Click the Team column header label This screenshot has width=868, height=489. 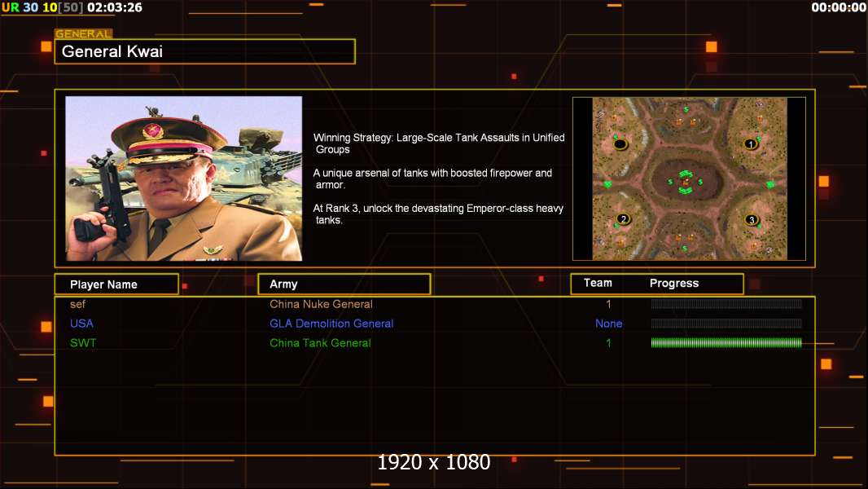pos(598,283)
